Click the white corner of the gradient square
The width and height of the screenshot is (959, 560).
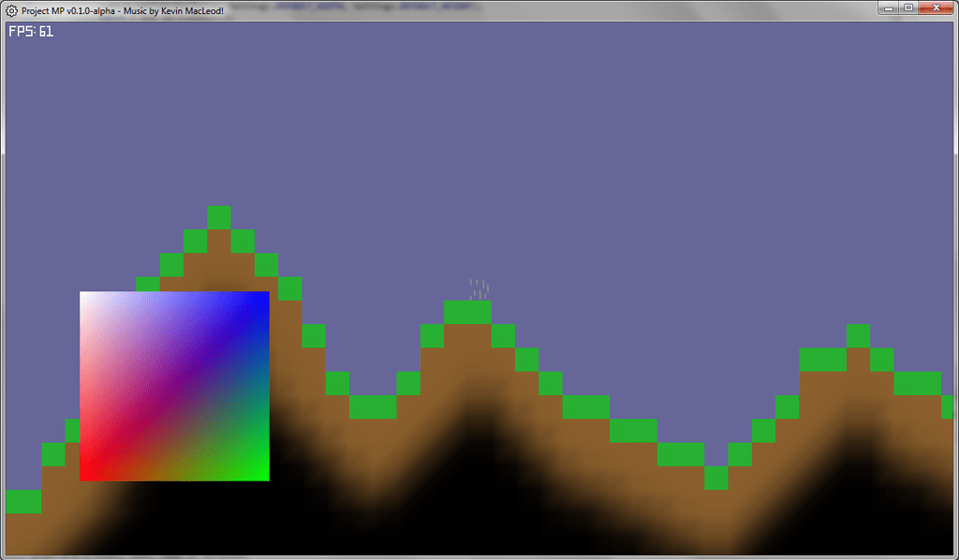coord(86,297)
